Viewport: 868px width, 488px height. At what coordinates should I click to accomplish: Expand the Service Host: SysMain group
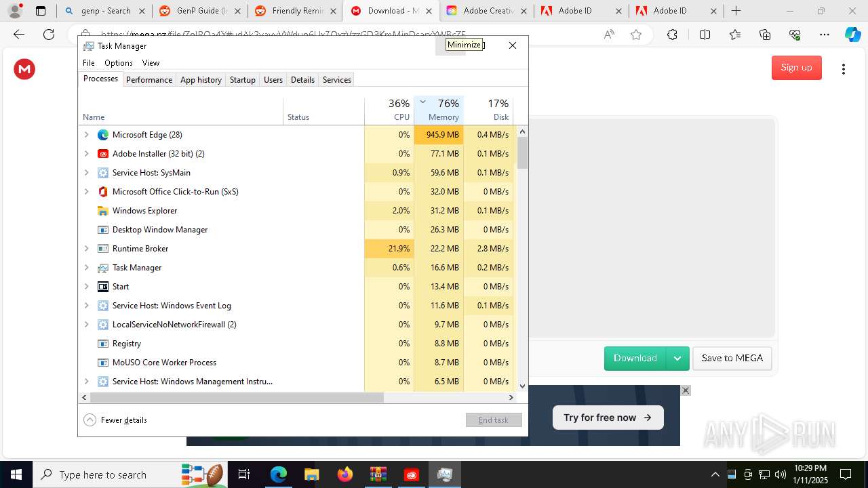(86, 173)
